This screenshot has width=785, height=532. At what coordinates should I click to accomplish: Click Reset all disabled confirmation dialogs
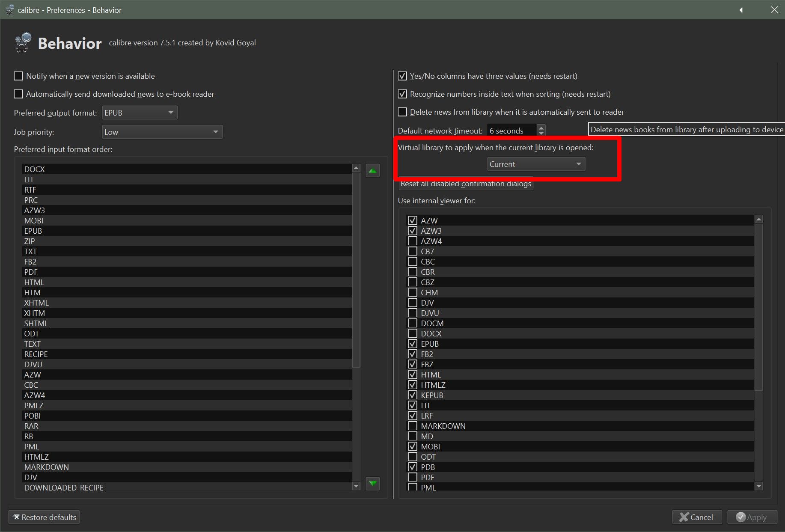(x=466, y=184)
